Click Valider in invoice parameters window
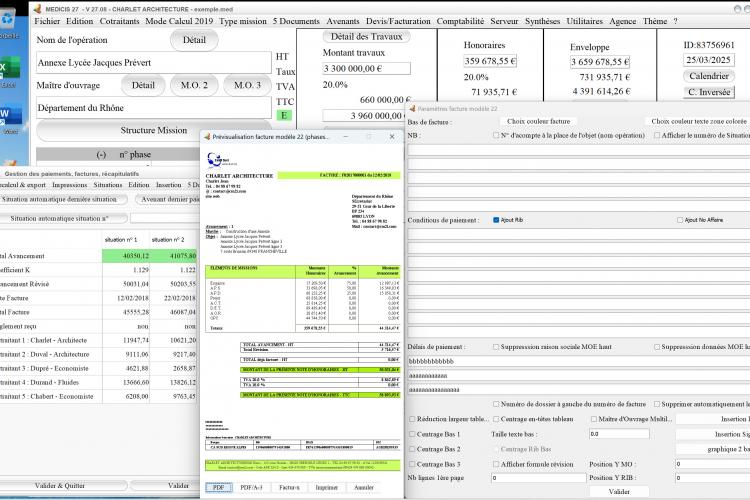 619,491
